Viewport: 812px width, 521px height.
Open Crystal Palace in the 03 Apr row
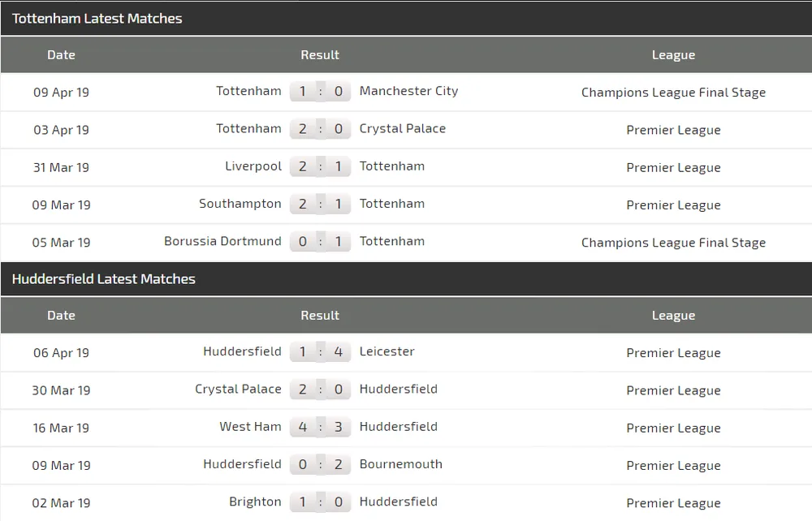[x=402, y=128]
